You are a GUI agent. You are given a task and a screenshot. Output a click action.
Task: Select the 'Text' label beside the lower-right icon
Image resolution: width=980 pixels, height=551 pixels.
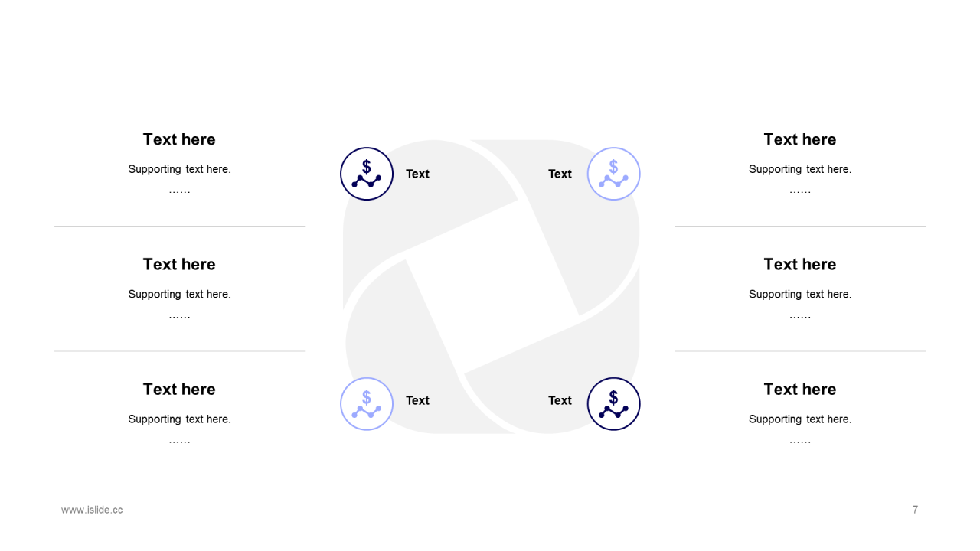[x=560, y=400]
